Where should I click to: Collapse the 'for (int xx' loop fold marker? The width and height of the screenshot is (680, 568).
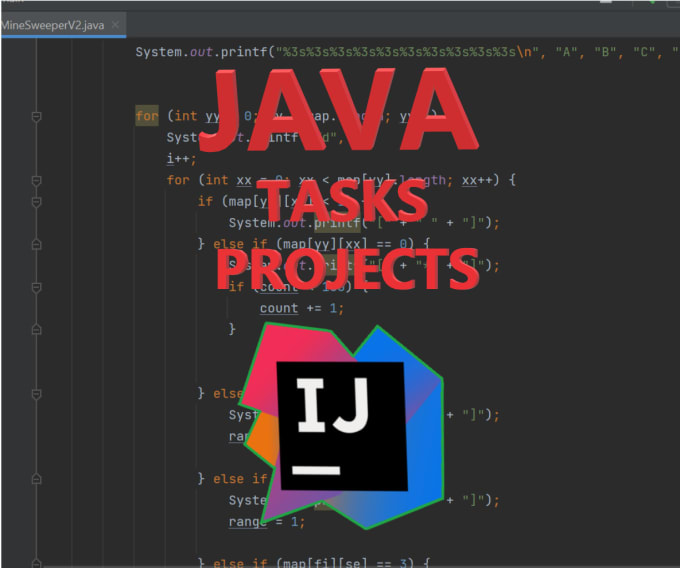[36, 180]
